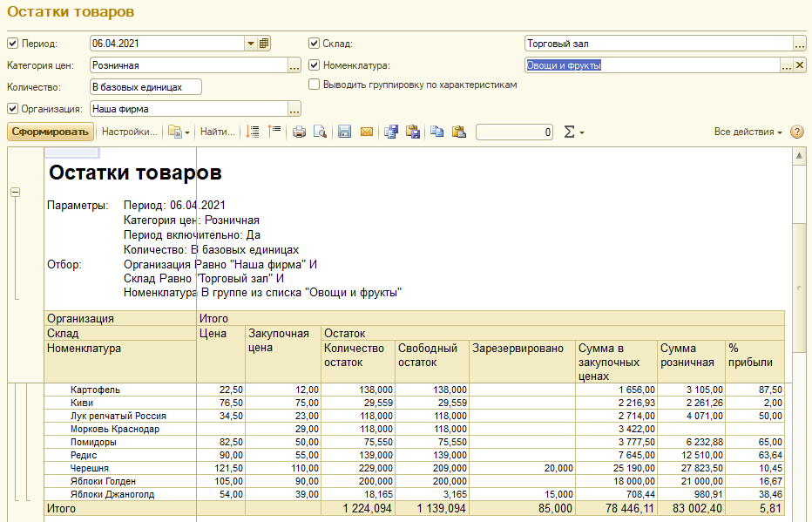Click the Сформировать button
812x522 pixels.
click(51, 132)
